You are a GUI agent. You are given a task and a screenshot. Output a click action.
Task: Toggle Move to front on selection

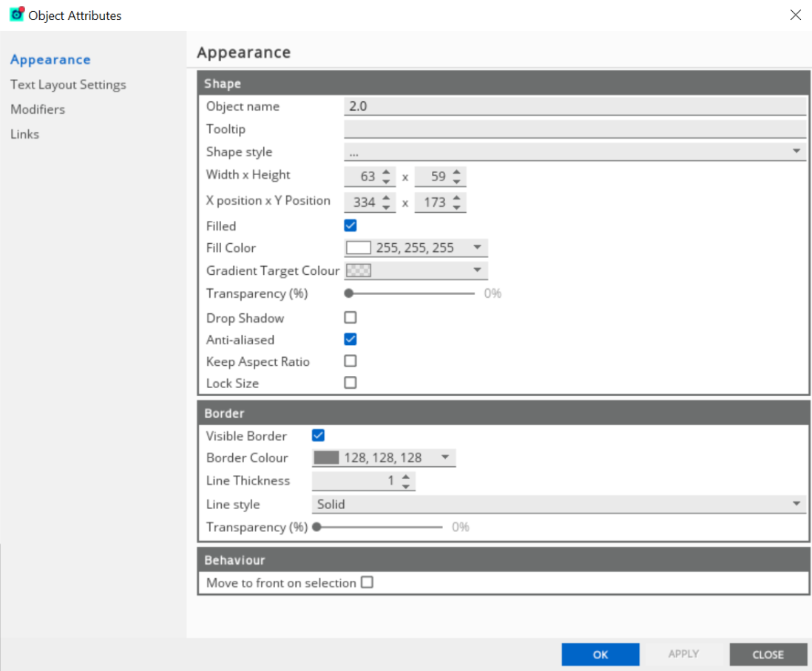pyautogui.click(x=368, y=582)
